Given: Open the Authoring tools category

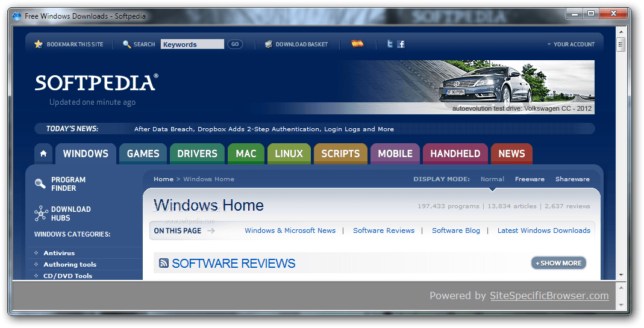Looking at the screenshot, I should point(70,264).
